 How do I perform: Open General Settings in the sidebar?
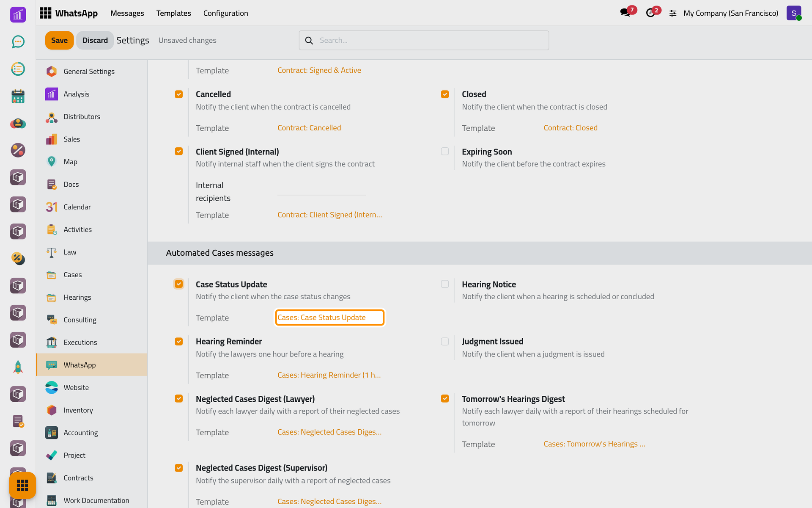pyautogui.click(x=92, y=72)
